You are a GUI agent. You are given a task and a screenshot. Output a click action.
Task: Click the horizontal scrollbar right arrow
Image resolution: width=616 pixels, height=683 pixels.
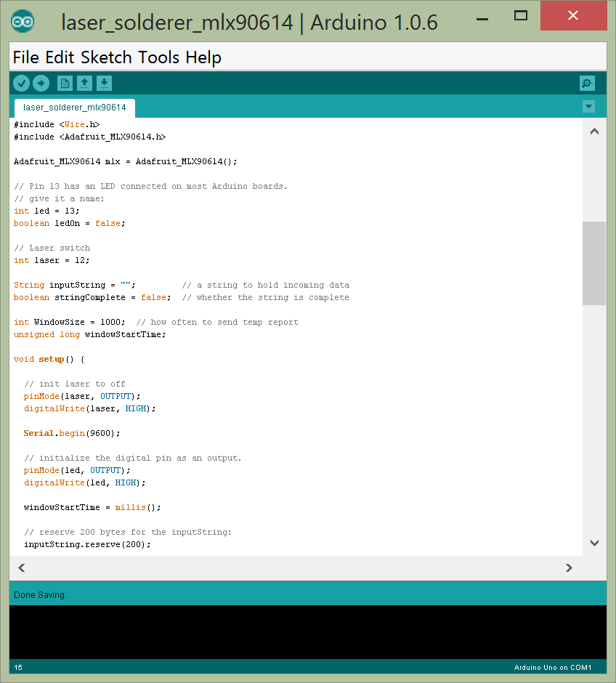[x=569, y=567]
